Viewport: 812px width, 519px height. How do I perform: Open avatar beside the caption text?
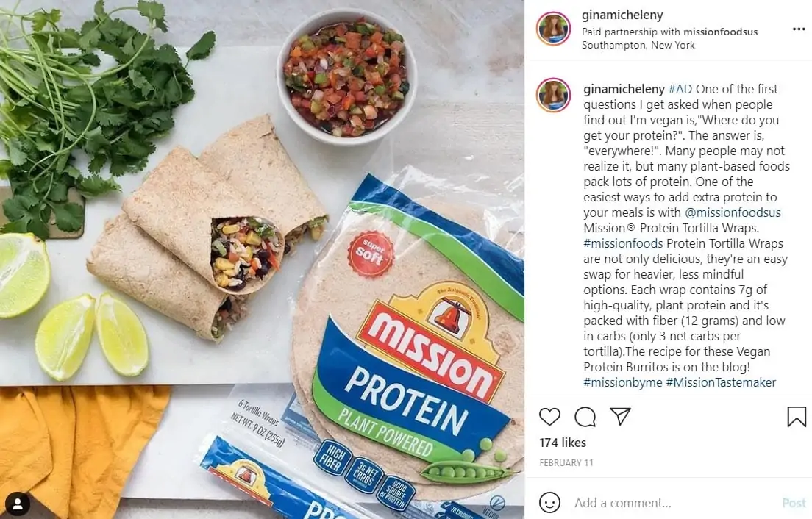click(553, 96)
